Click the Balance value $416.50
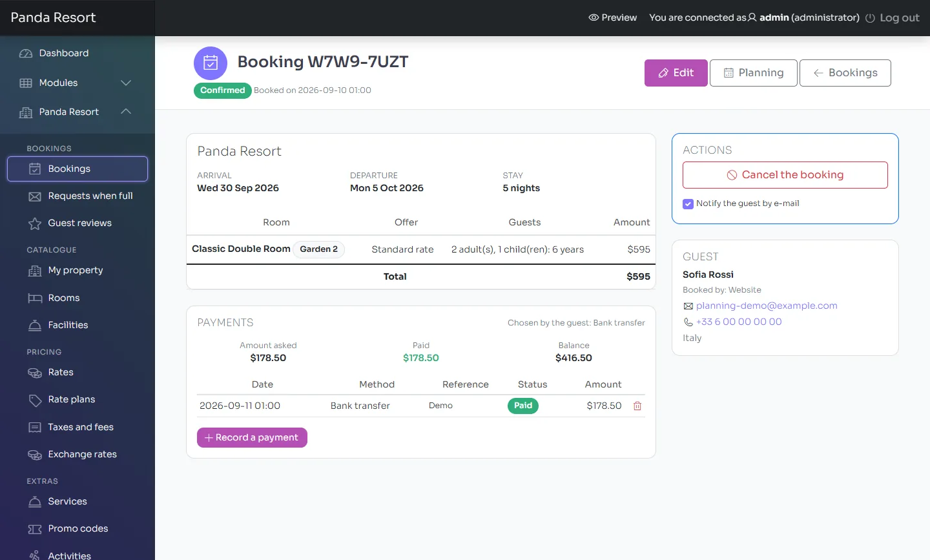The height and width of the screenshot is (560, 930). pos(573,358)
